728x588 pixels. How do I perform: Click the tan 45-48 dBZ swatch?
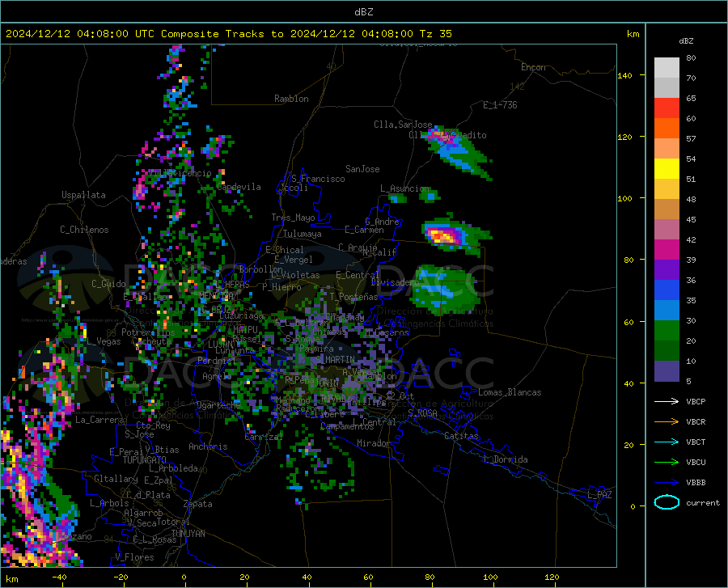(x=667, y=209)
